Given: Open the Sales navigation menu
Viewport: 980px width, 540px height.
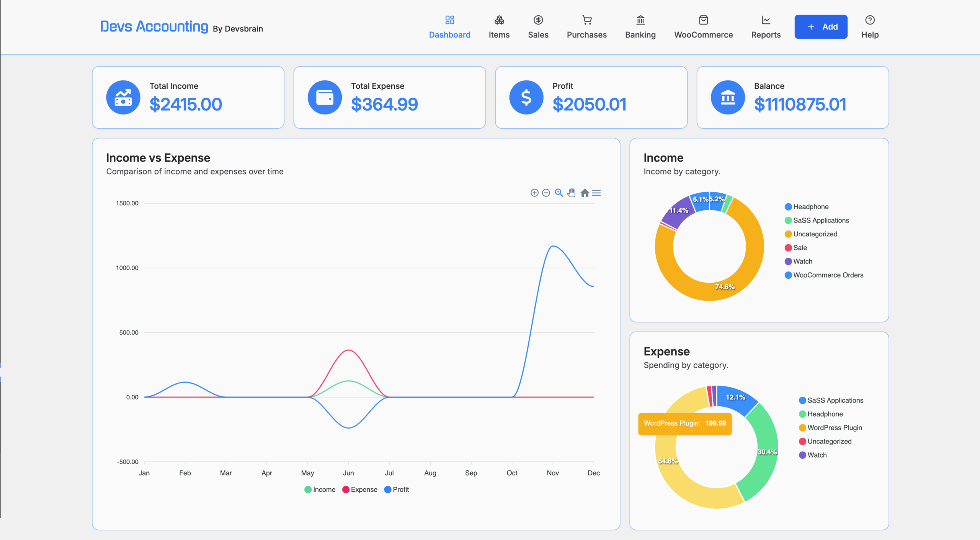Looking at the screenshot, I should pos(538,27).
